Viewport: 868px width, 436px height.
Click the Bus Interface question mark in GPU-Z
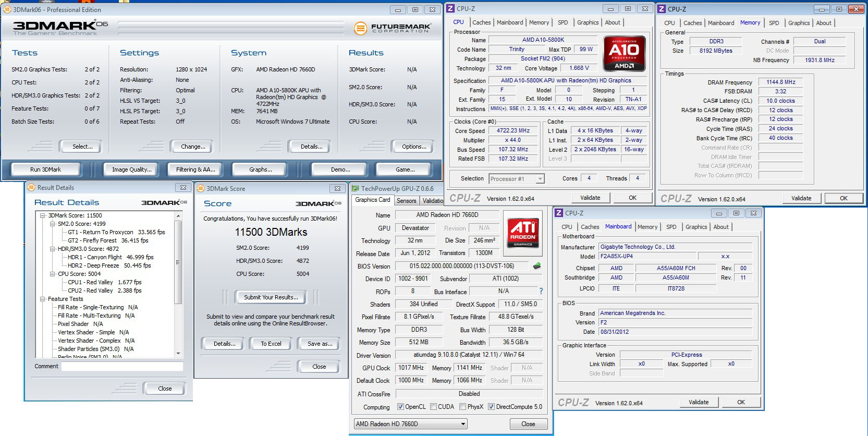[x=541, y=291]
